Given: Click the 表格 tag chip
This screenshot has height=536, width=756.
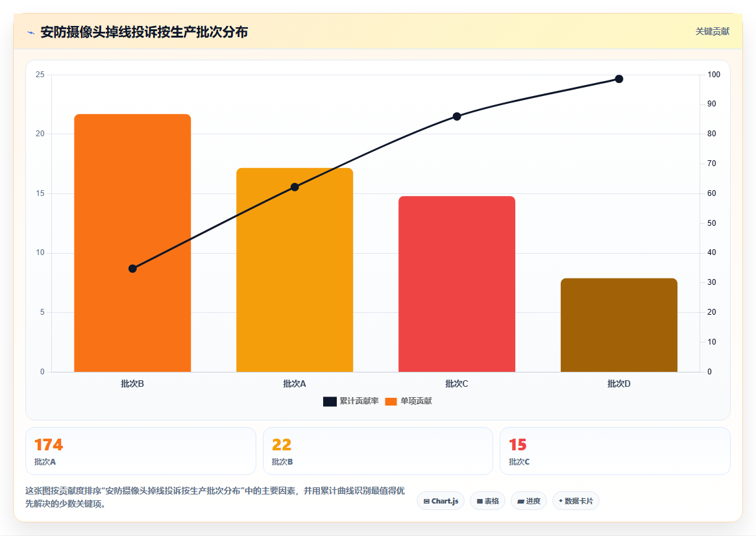Looking at the screenshot, I should point(487,502).
